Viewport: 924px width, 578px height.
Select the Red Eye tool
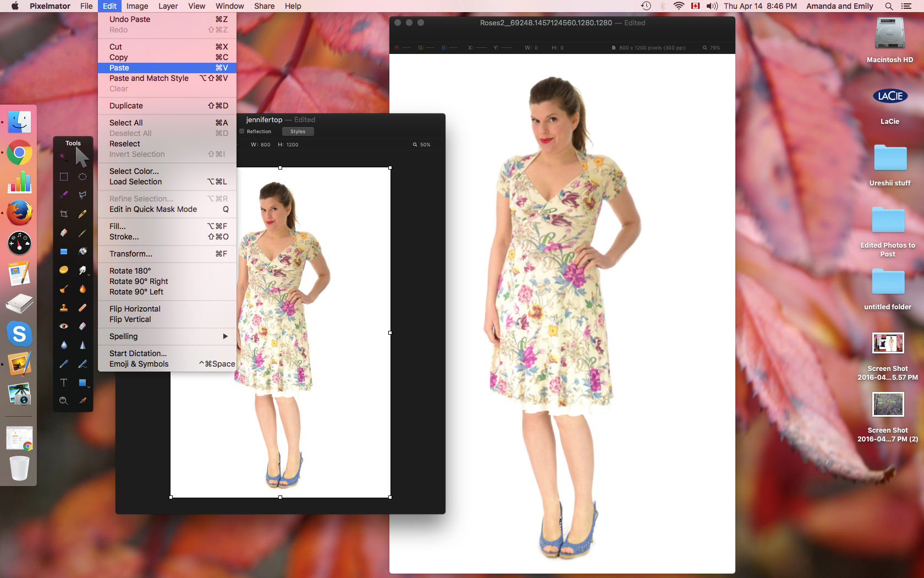pos(64,326)
